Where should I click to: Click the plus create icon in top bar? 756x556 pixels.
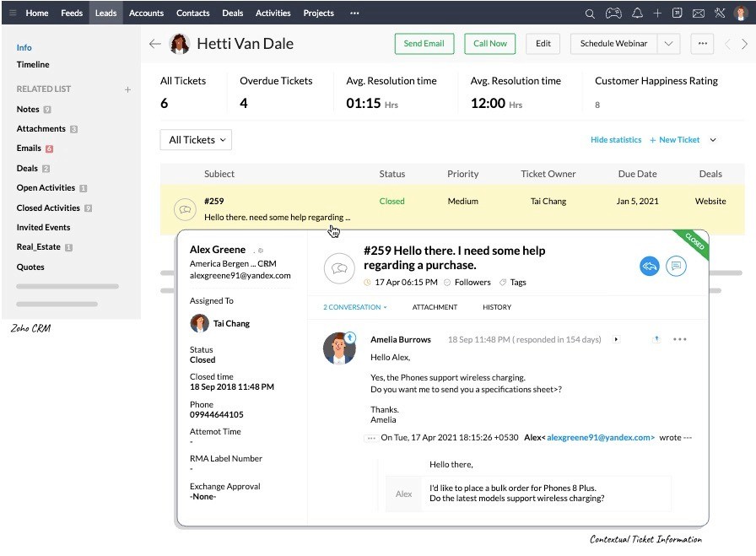[x=657, y=13]
